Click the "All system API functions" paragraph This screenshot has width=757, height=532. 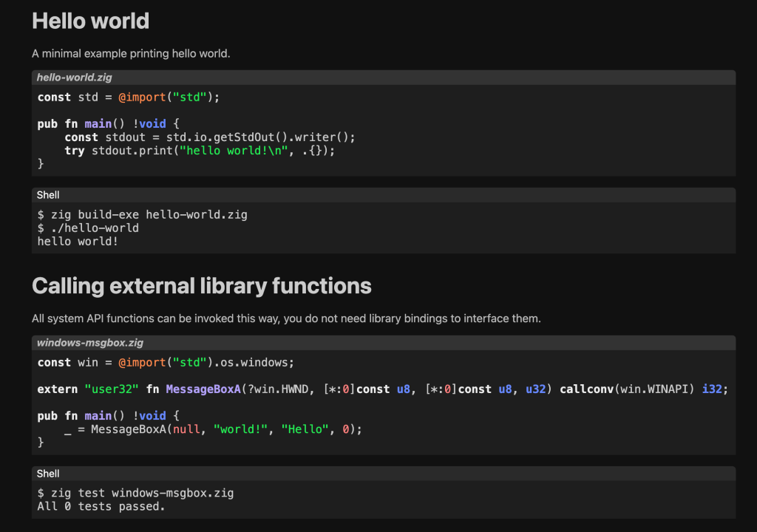click(286, 319)
